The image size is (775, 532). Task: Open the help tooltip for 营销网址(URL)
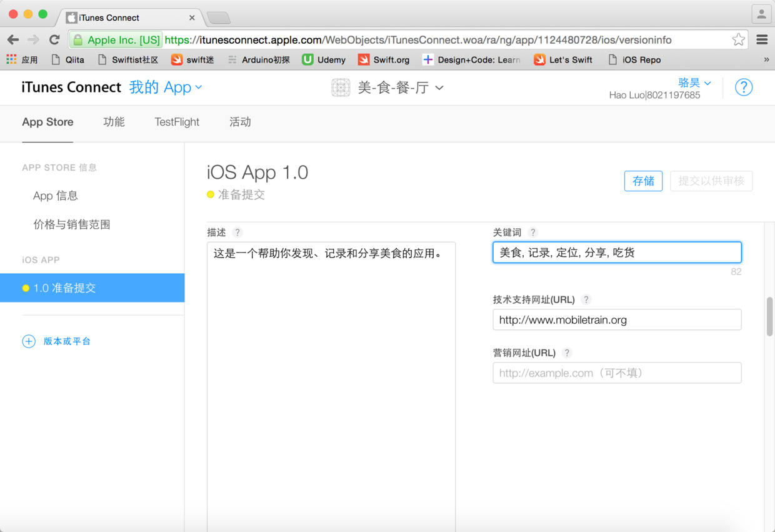(567, 353)
